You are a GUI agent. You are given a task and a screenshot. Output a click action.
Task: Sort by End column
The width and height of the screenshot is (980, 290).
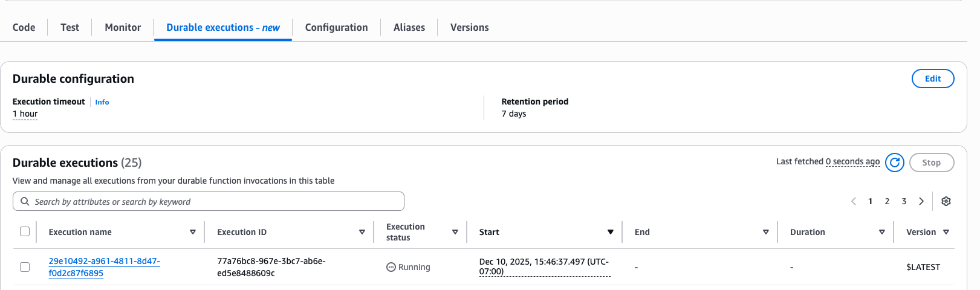coord(766,232)
